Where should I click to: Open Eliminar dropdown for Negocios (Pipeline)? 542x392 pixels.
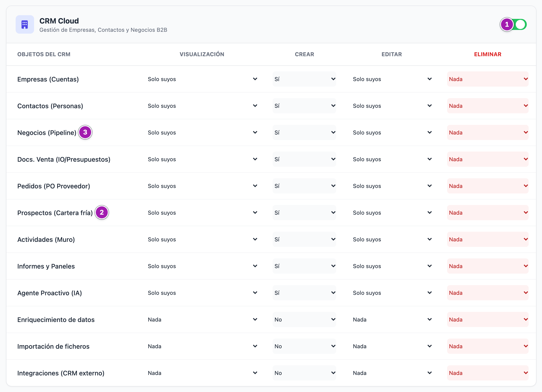tap(488, 133)
